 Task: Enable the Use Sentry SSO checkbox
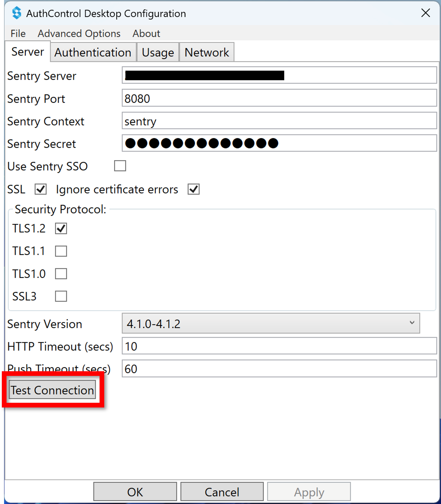(120, 166)
